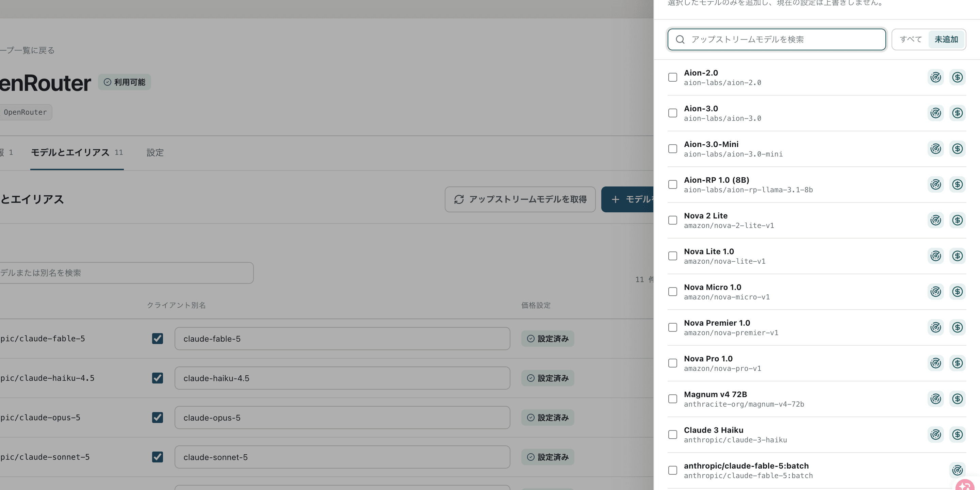The image size is (980, 490).
Task: Click the magnifier icon in the upstream search box
Action: (x=680, y=39)
